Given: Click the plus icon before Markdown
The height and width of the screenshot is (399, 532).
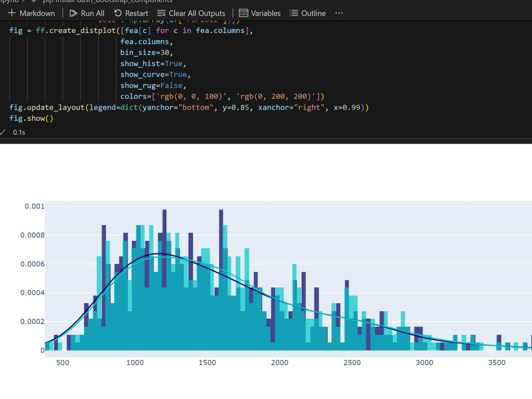Looking at the screenshot, I should tap(12, 13).
